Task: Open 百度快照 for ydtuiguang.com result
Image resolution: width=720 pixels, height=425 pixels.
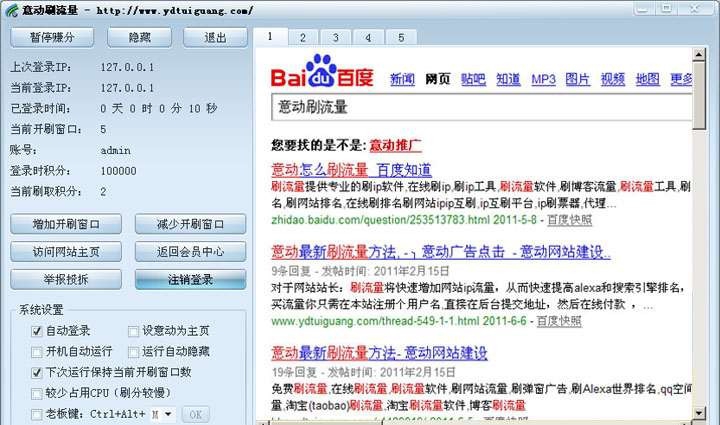Action: point(559,321)
